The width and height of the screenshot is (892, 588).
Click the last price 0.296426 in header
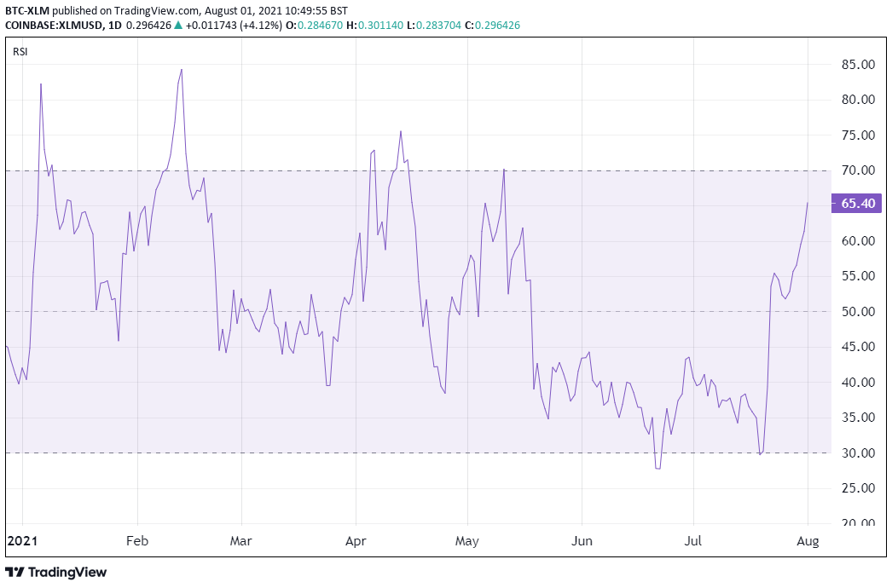148,26
